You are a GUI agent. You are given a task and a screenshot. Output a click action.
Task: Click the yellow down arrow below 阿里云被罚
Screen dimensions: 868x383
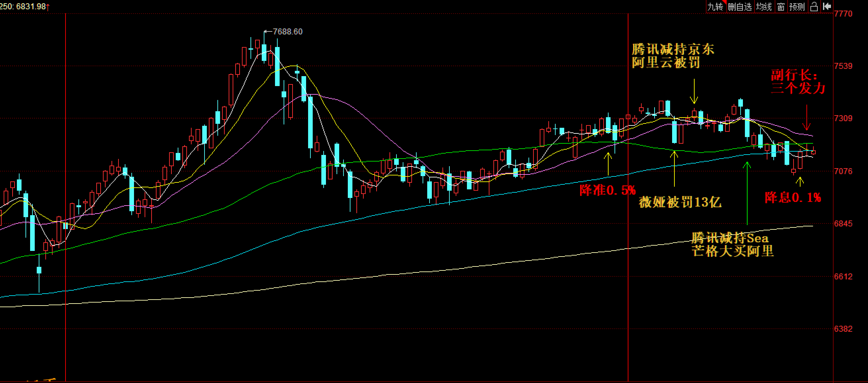pos(694,92)
